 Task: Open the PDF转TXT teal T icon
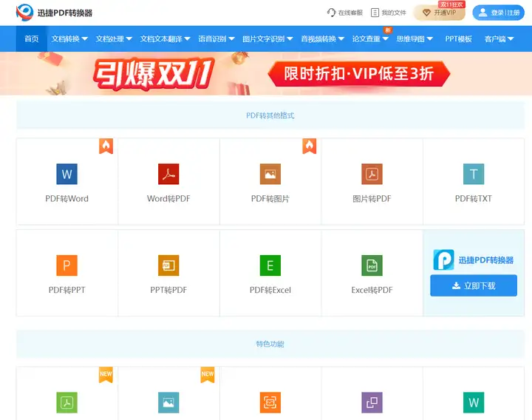[x=474, y=174]
